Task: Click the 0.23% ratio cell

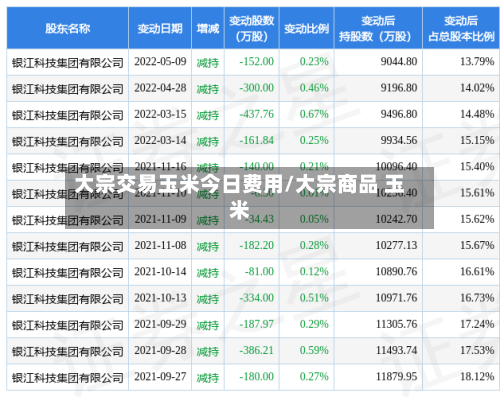Action: point(314,62)
